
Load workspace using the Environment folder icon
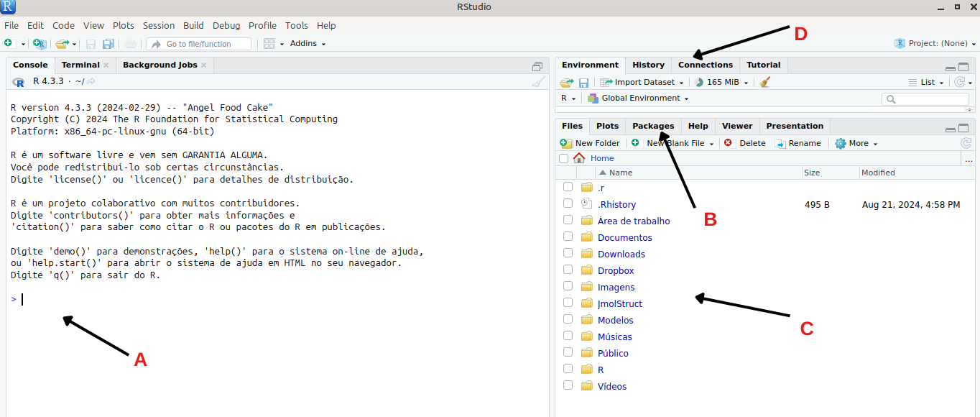[x=567, y=83]
